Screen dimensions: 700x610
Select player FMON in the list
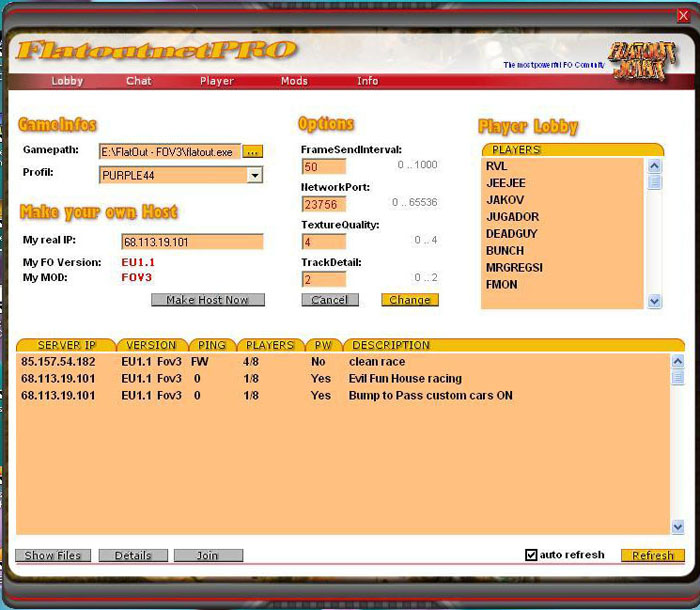click(562, 285)
